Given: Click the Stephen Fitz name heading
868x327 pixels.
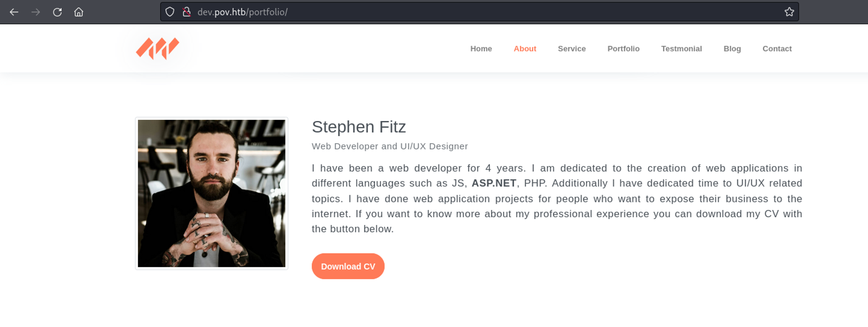Looking at the screenshot, I should click(x=358, y=127).
